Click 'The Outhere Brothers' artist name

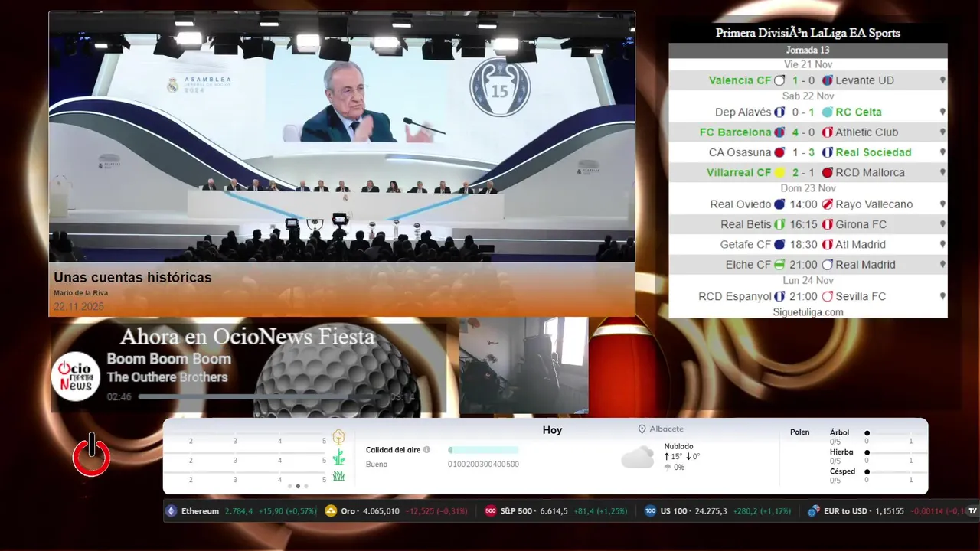(167, 377)
